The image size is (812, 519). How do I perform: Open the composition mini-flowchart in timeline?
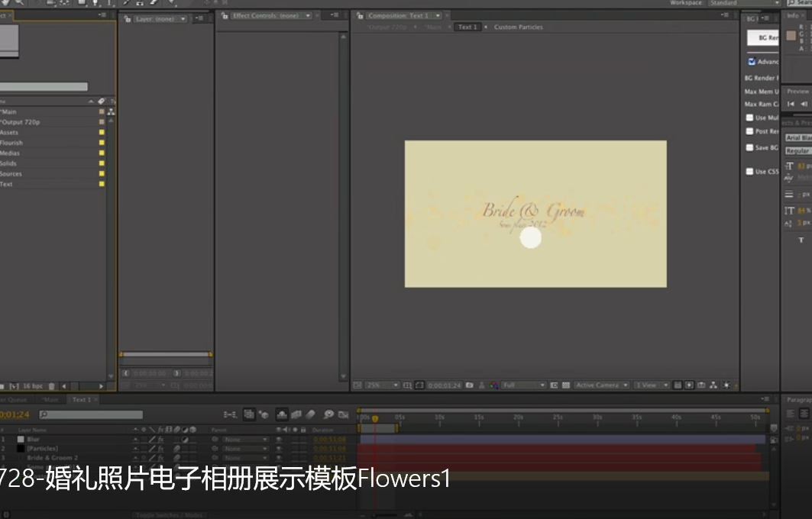coord(230,414)
